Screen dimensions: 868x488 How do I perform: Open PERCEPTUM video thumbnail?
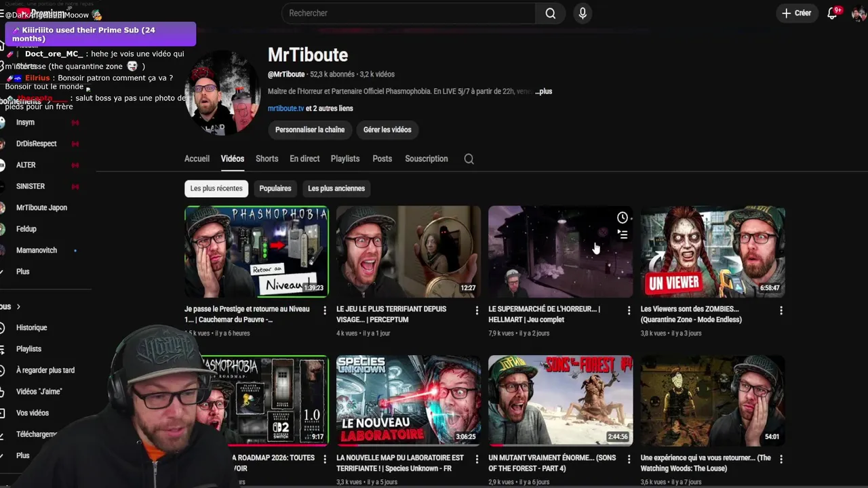click(408, 251)
